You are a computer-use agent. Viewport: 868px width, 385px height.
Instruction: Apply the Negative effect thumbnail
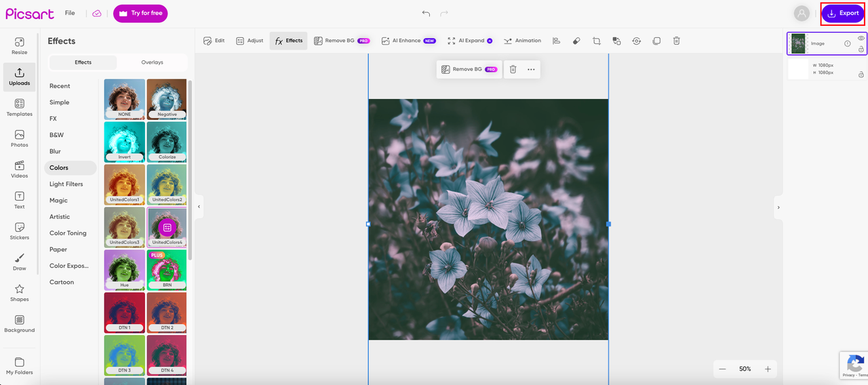(167, 99)
